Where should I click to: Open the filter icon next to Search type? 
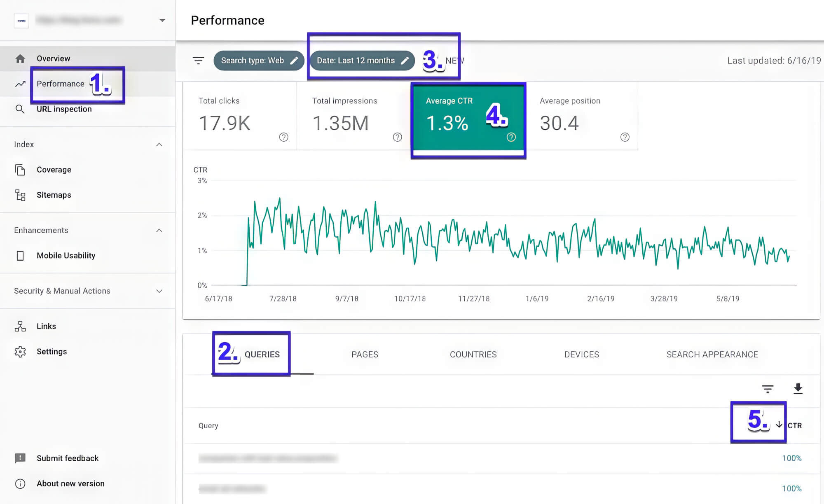(199, 60)
